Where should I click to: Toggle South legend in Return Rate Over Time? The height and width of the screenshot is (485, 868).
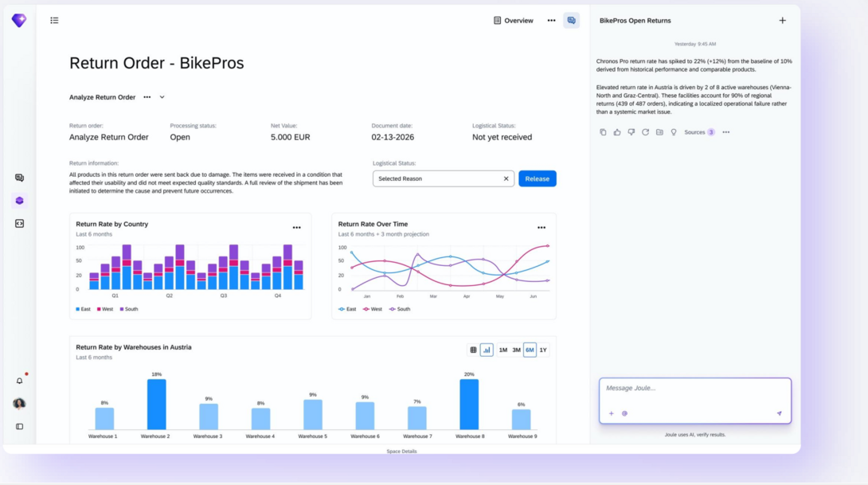tap(400, 309)
